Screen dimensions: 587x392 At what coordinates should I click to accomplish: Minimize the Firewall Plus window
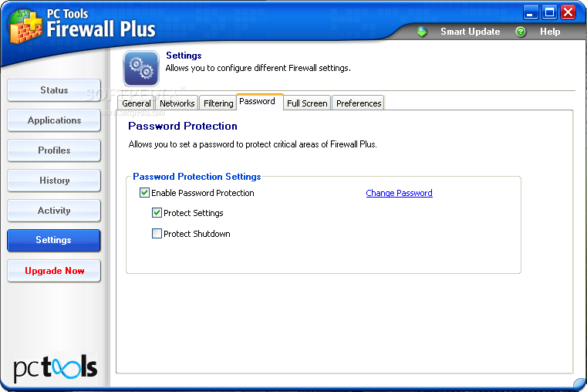tap(531, 12)
